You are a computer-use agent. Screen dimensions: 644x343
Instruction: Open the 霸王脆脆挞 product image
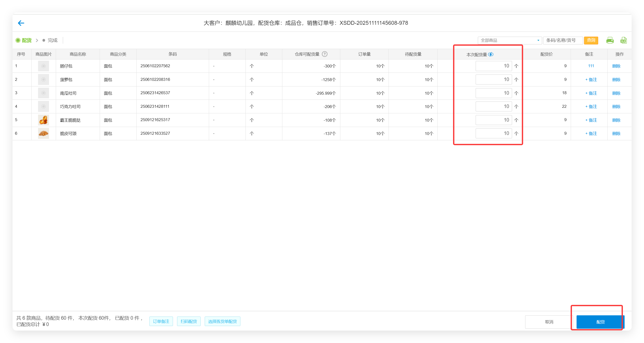[43, 120]
